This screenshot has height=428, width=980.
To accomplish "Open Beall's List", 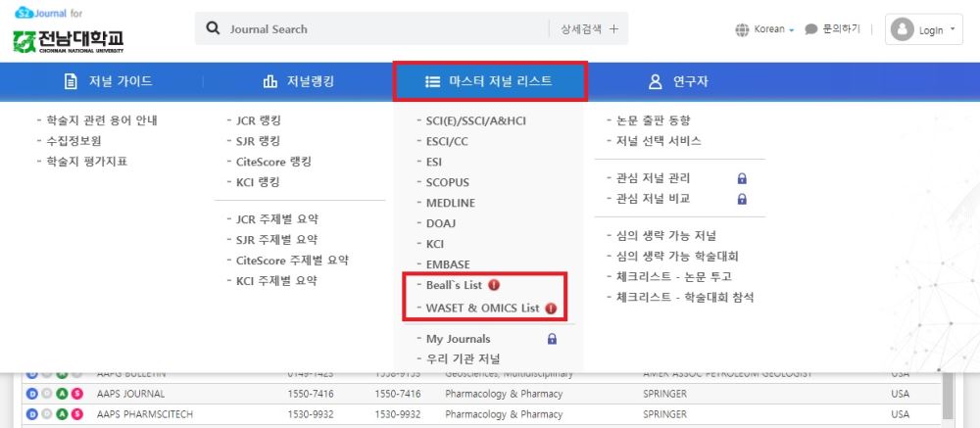I will tap(454, 285).
